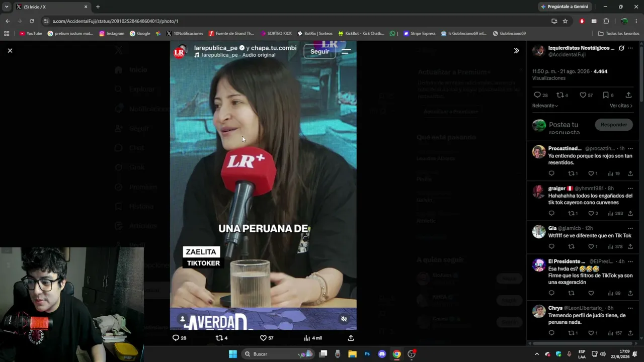Like Gia's reply
Image resolution: width=644 pixels, height=362 pixels.
tap(591, 246)
